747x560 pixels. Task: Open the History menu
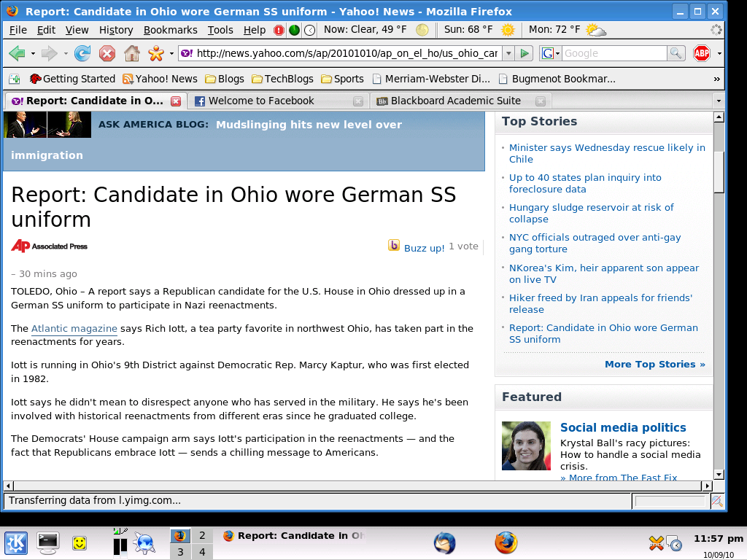coord(116,30)
